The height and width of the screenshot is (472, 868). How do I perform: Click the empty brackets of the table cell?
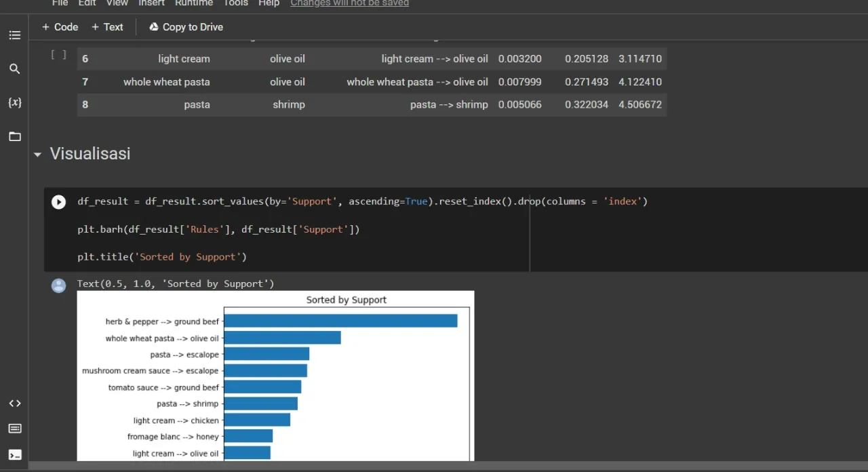pos(59,55)
